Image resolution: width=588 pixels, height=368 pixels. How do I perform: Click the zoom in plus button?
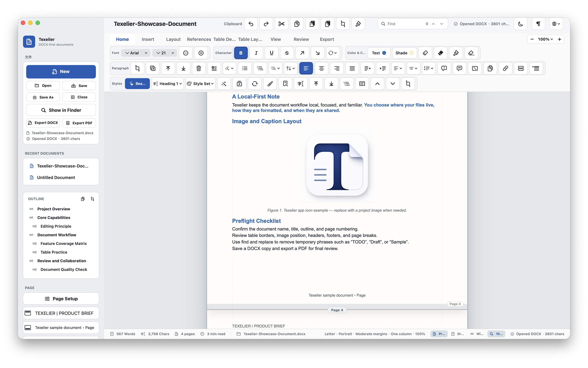tap(559, 39)
